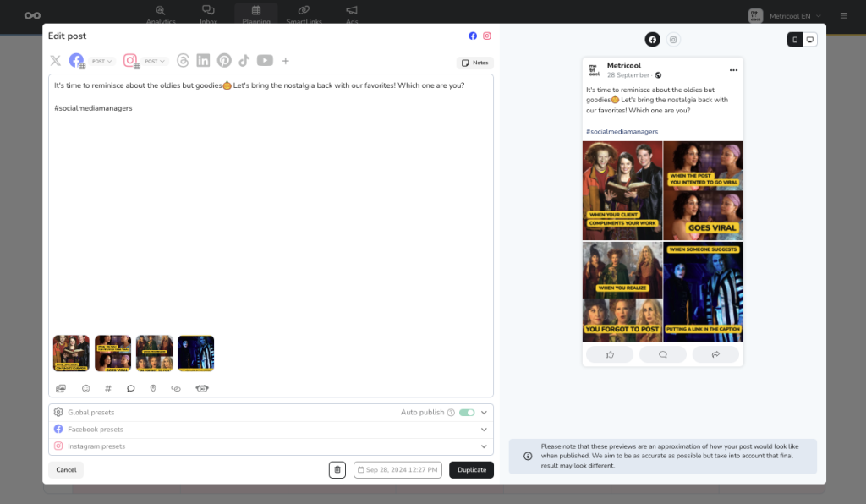866x504 pixels.
Task: Click the Metricool page name in preview
Action: pyautogui.click(x=624, y=66)
